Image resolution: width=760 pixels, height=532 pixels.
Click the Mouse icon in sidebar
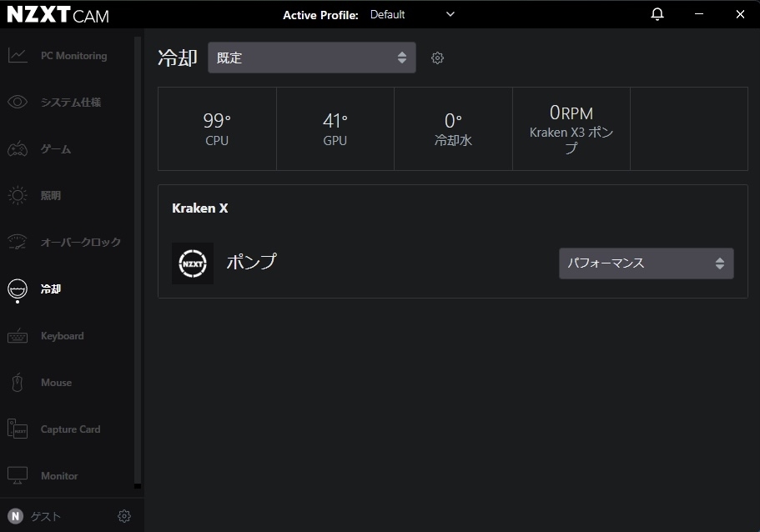click(18, 382)
